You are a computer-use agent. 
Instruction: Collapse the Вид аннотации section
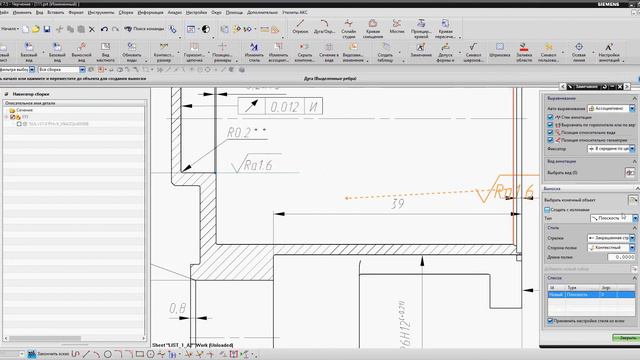pyautogui.click(x=634, y=162)
